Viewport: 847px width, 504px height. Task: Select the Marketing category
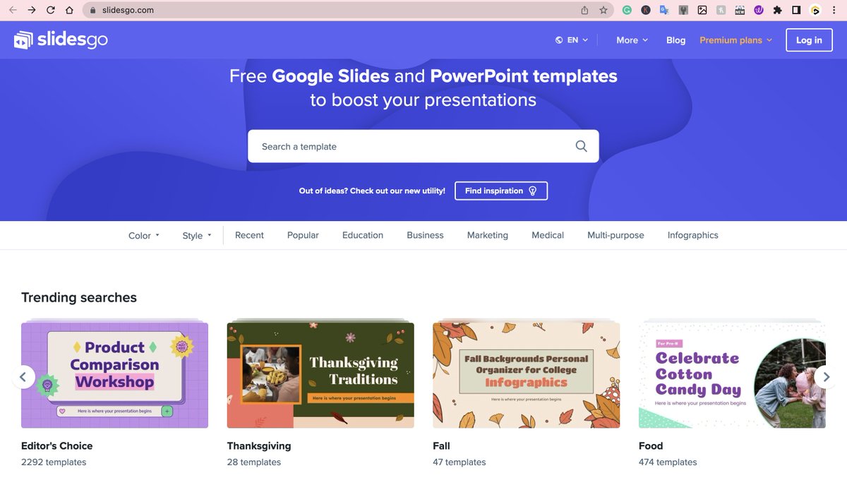click(x=488, y=235)
